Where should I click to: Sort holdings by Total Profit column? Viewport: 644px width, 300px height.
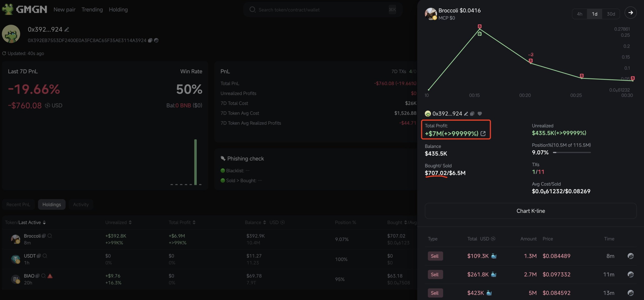(x=194, y=222)
